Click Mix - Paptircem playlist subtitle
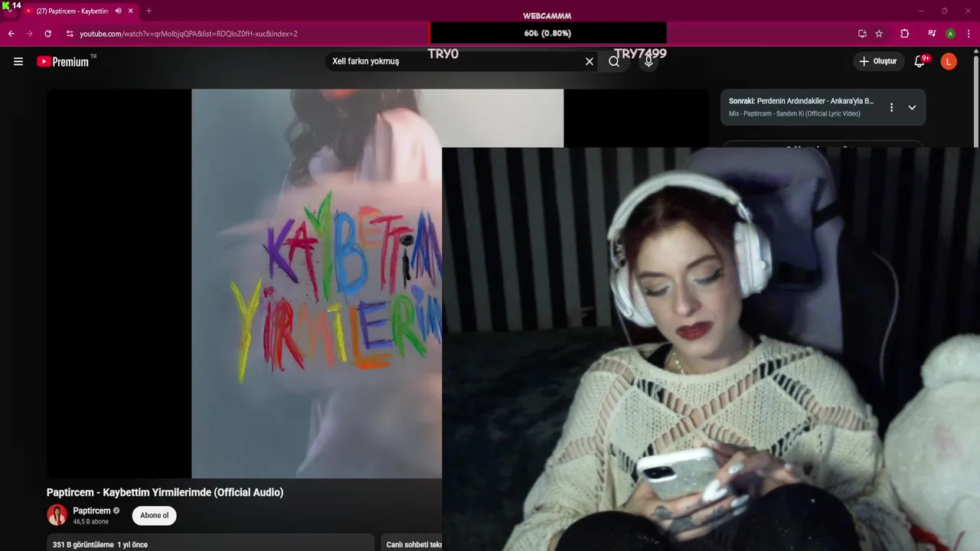980x551 pixels. click(x=794, y=114)
